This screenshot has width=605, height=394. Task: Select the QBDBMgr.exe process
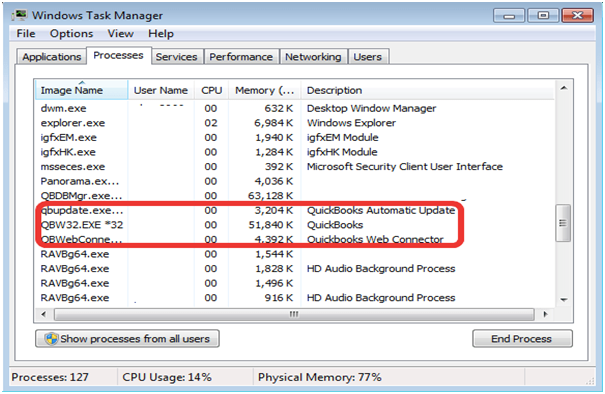coord(295,196)
